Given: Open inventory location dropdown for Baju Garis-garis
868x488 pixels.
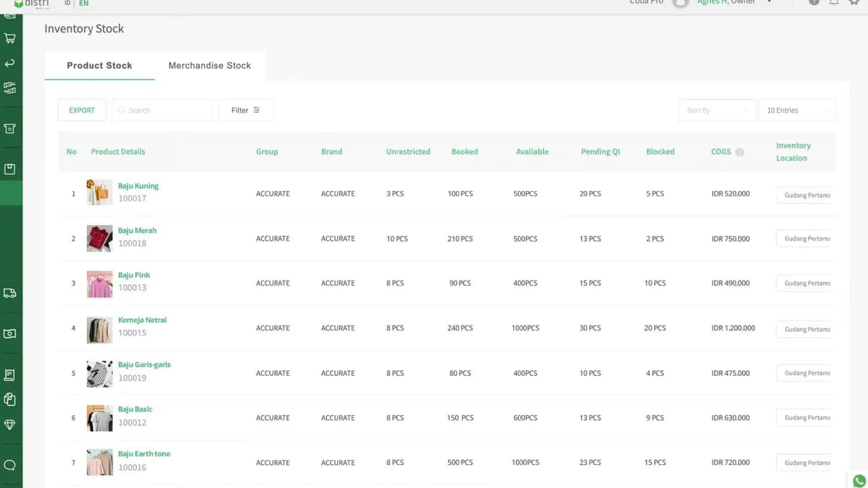Looking at the screenshot, I should point(804,373).
